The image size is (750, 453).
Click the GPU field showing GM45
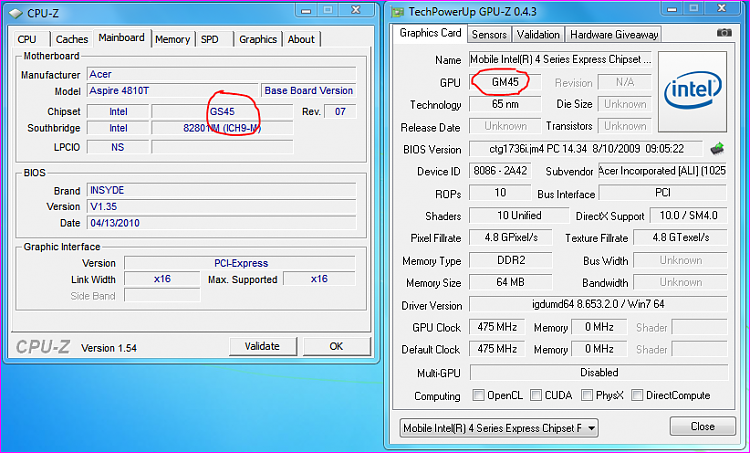[x=505, y=82]
